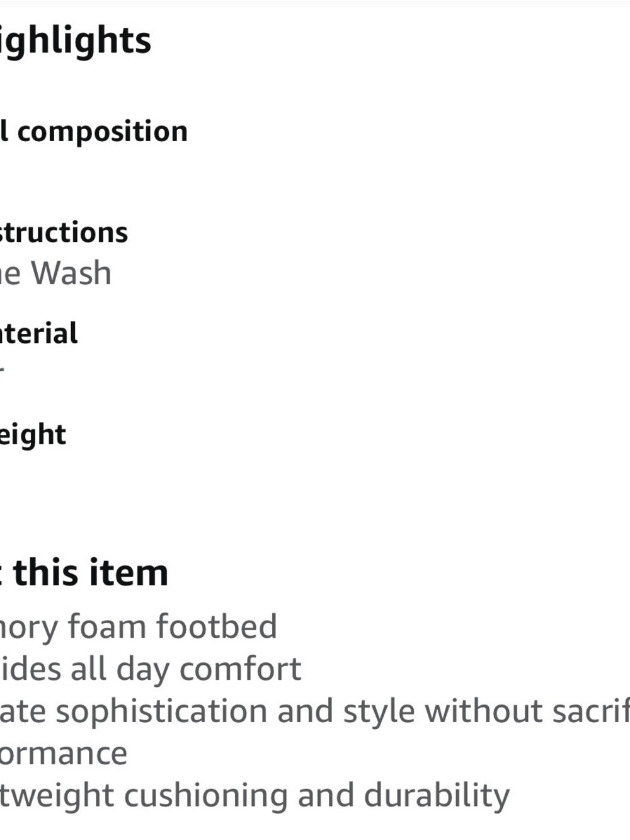Select the Wash care value text
Screen dimensions: 630x840
[x=71, y=273]
